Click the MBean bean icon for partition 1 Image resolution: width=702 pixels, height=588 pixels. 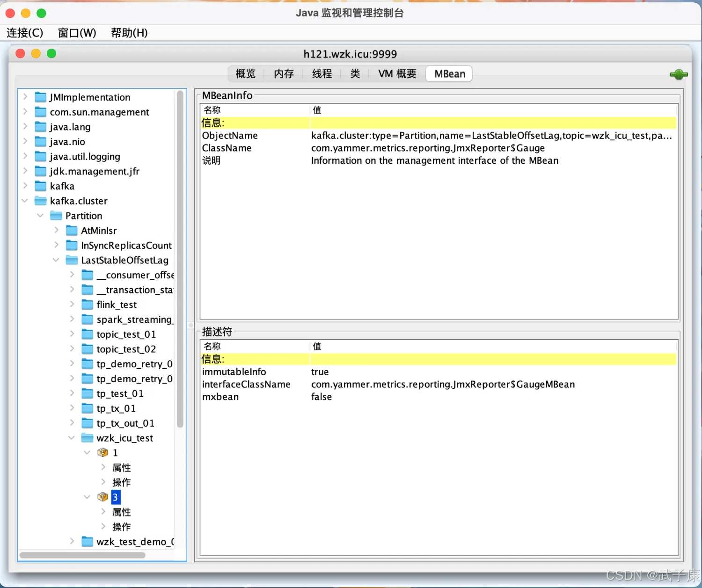point(102,453)
